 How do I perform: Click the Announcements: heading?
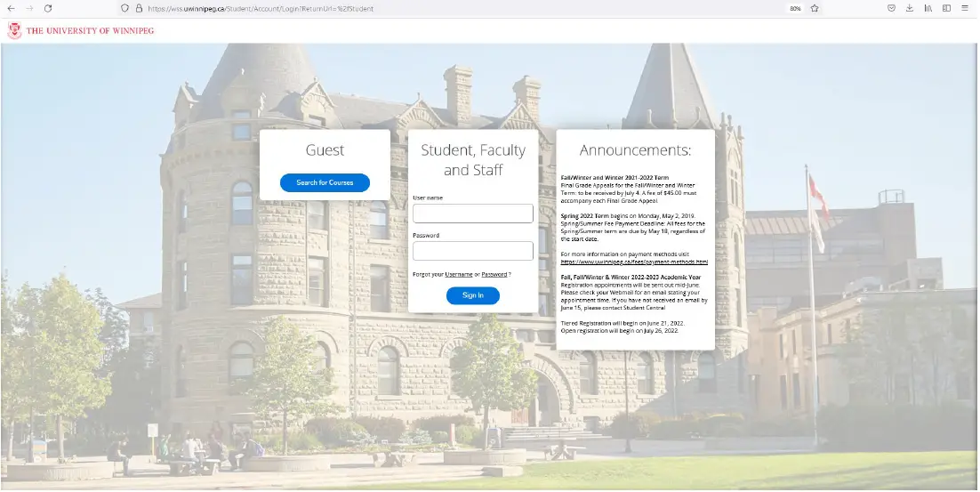[635, 150]
